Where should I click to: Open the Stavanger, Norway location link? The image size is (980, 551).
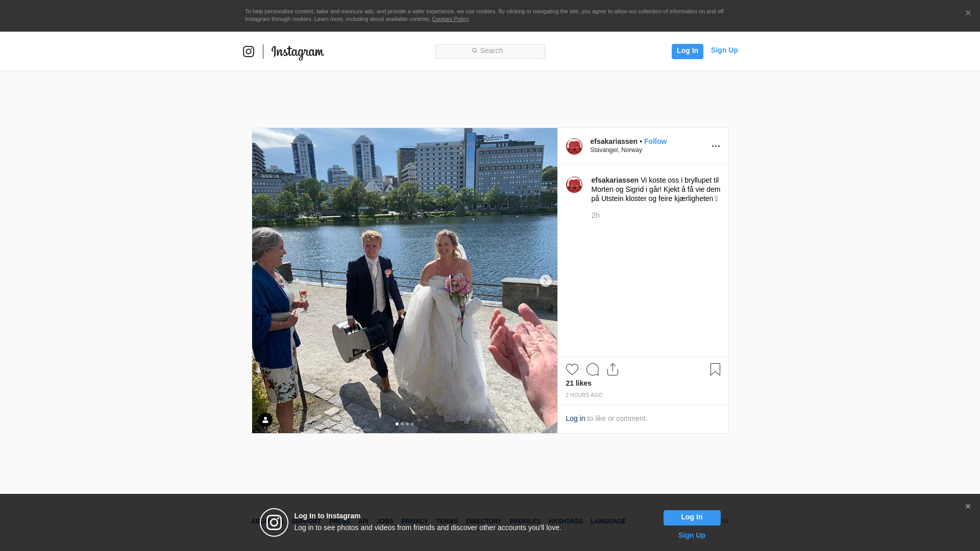pos(616,150)
